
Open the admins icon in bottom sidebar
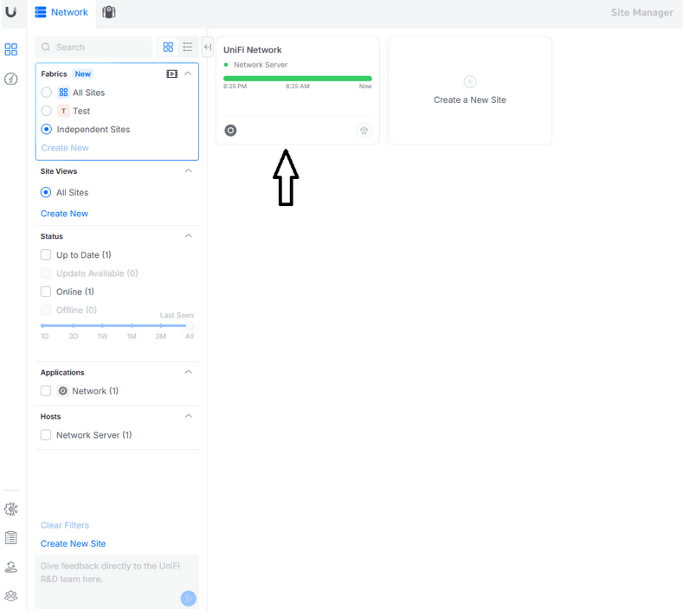11,595
